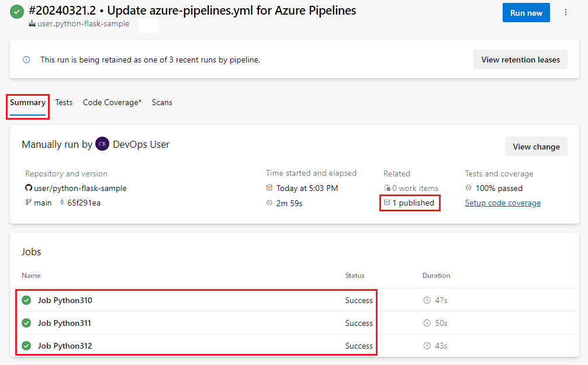This screenshot has height=365, width=588.
Task: Click the clock icon next to 43s duration
Action: (427, 346)
